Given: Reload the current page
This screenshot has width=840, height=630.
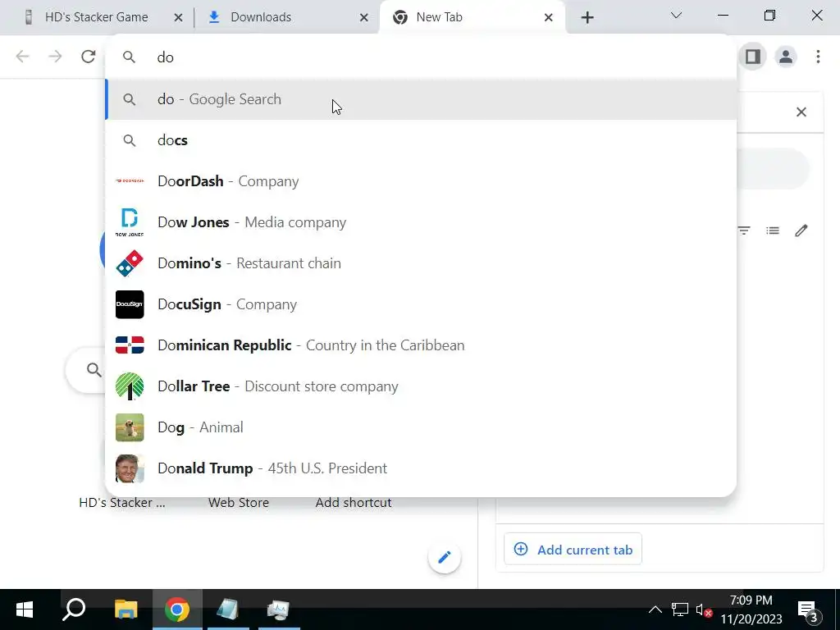Looking at the screenshot, I should click(89, 57).
